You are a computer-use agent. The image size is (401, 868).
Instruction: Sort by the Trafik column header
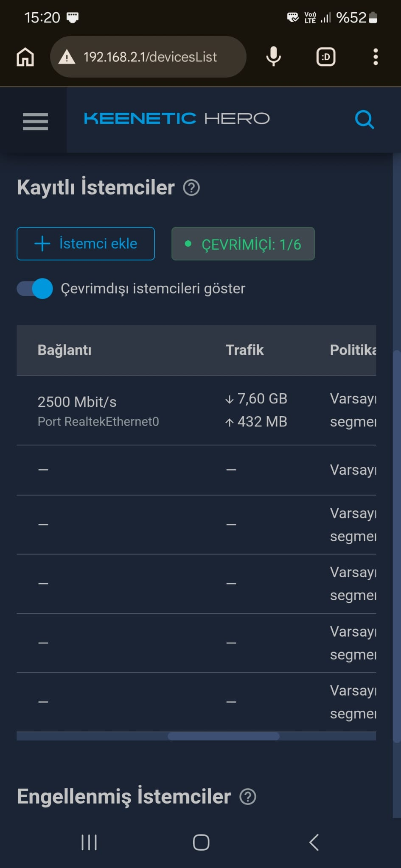click(x=244, y=350)
